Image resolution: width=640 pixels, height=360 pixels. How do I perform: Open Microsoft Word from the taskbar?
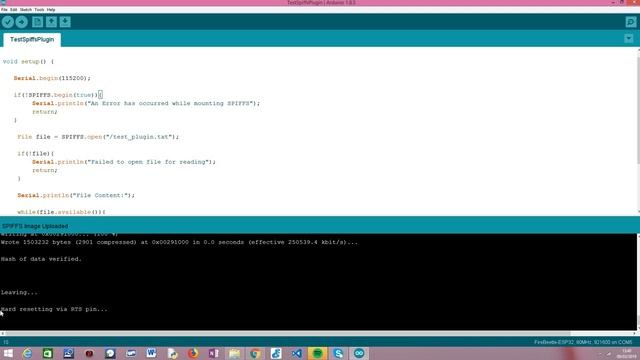coord(151,353)
